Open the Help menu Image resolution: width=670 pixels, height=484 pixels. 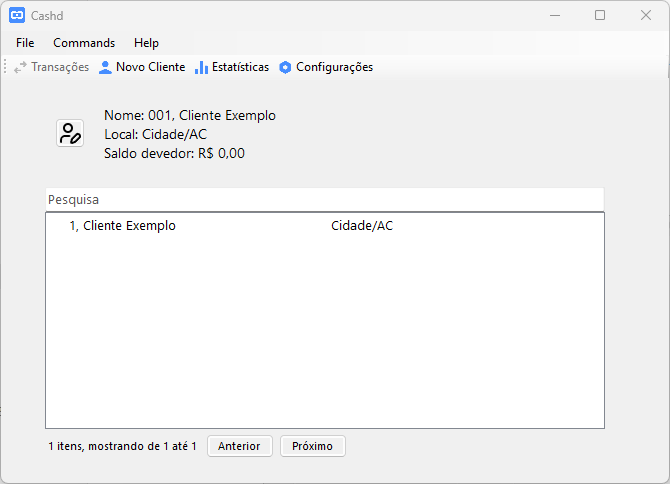[146, 43]
